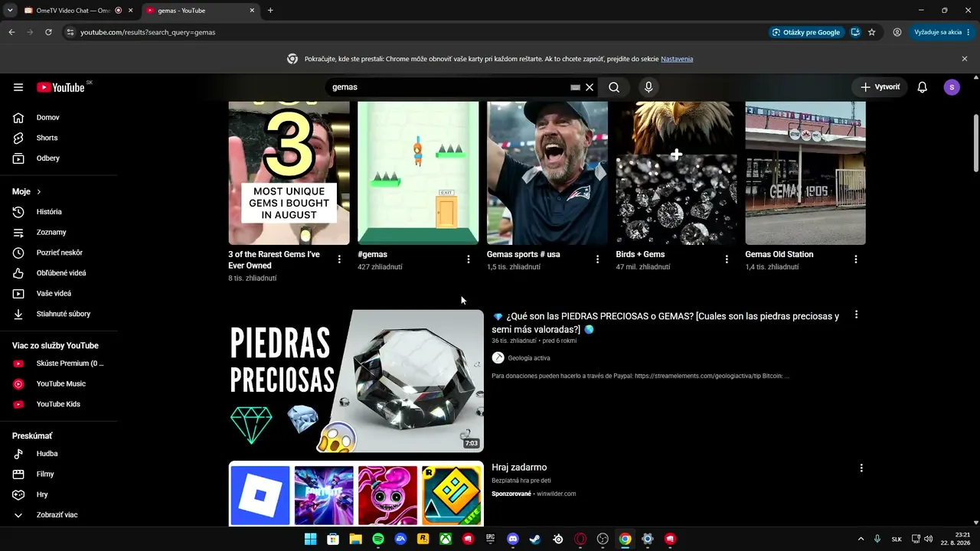
Task: Open the volume control in system tray
Action: point(928,539)
